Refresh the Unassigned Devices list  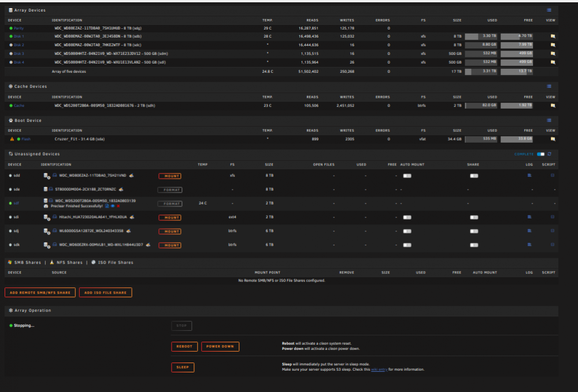click(550, 154)
